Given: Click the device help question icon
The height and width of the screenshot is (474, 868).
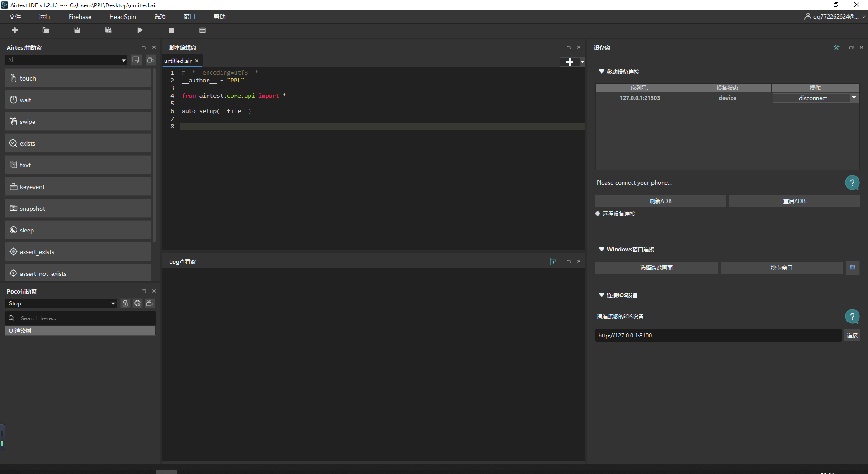Looking at the screenshot, I should click(x=852, y=183).
